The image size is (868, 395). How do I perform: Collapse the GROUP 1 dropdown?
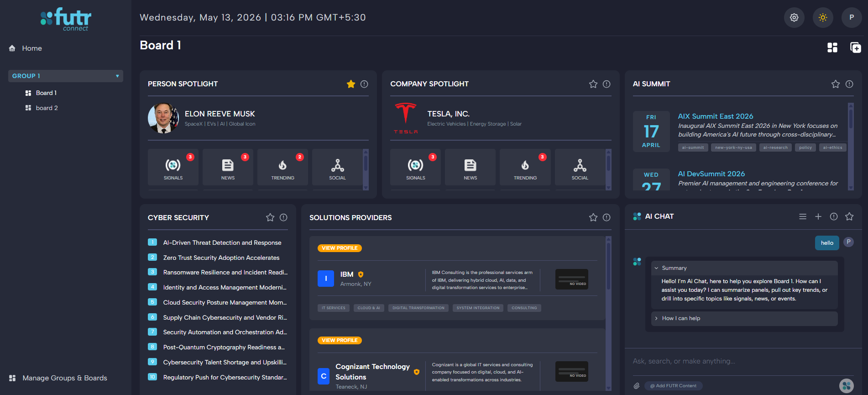click(66, 76)
